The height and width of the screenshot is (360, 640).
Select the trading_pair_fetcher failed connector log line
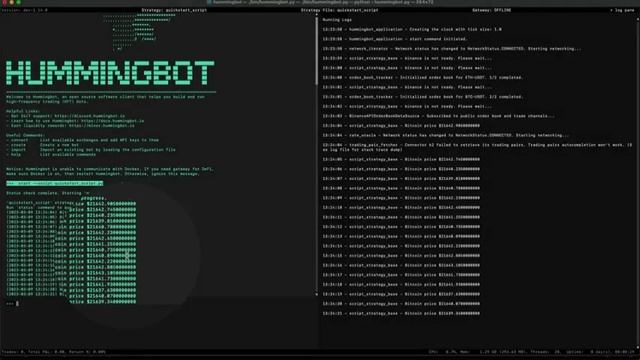click(477, 147)
